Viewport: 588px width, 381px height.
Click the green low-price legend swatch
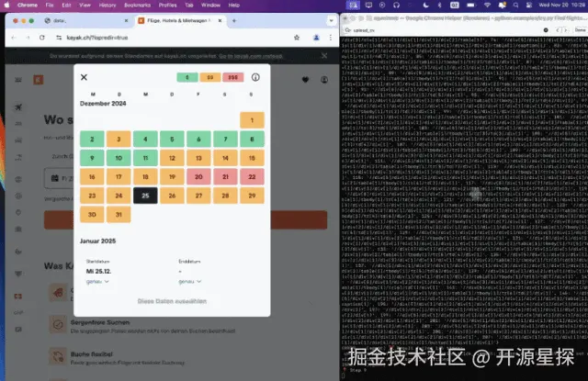(x=187, y=77)
